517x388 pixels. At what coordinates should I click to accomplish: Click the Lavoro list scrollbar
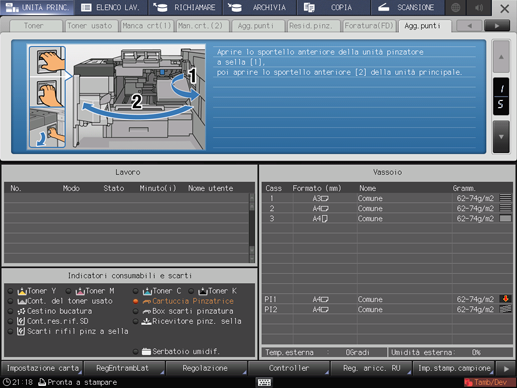pyautogui.click(x=252, y=228)
